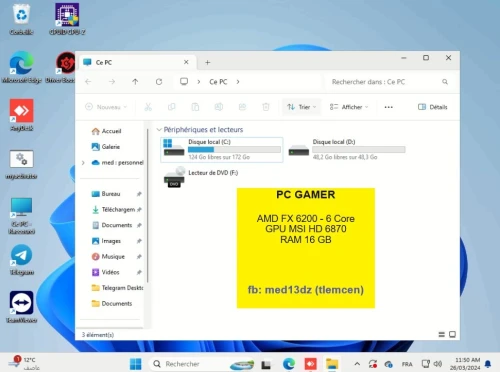Expand the med : personnel tree node
Image resolution: width=500 pixels, height=372 pixels.
click(x=83, y=163)
